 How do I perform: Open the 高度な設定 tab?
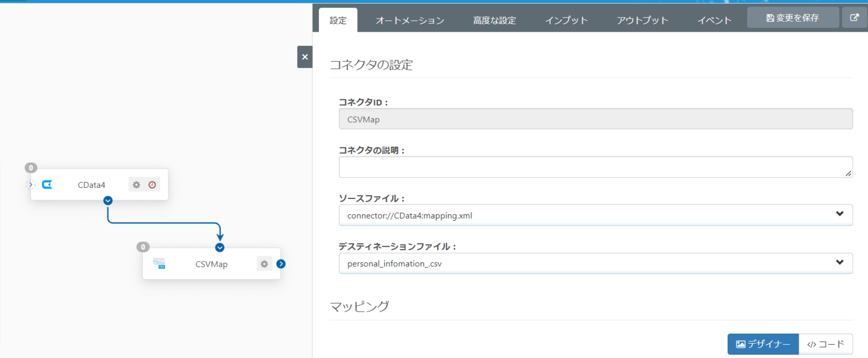[494, 21]
